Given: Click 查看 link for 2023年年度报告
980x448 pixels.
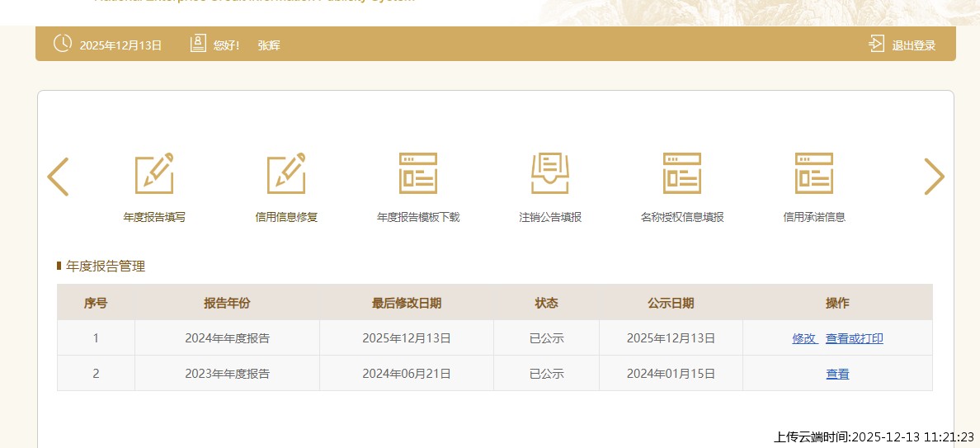Looking at the screenshot, I should coord(837,374).
